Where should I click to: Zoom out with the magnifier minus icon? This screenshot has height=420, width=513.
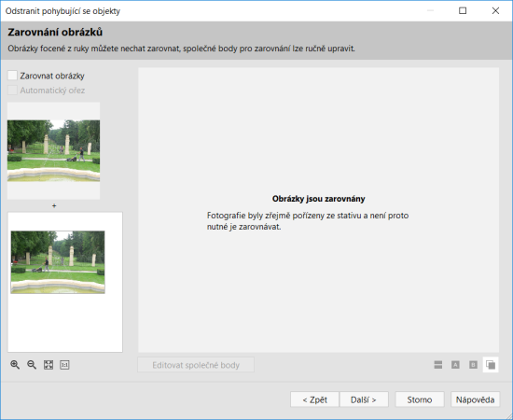(x=32, y=365)
